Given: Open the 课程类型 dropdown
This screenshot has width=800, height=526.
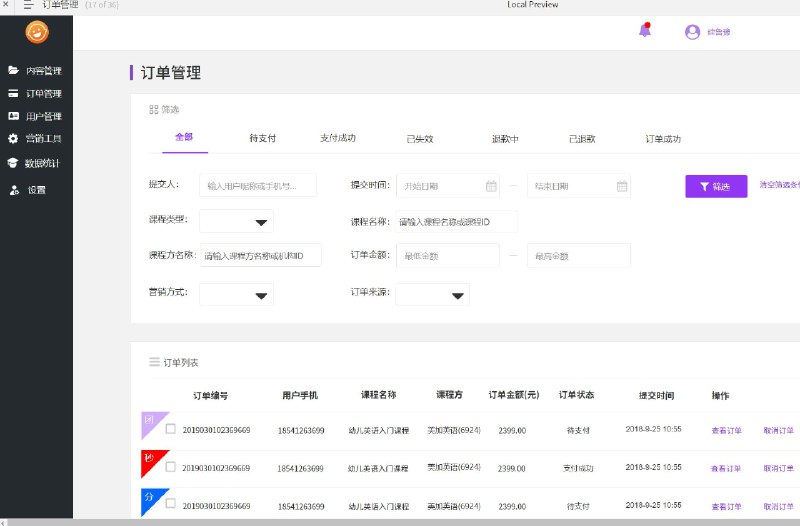Looking at the screenshot, I should 236,221.
